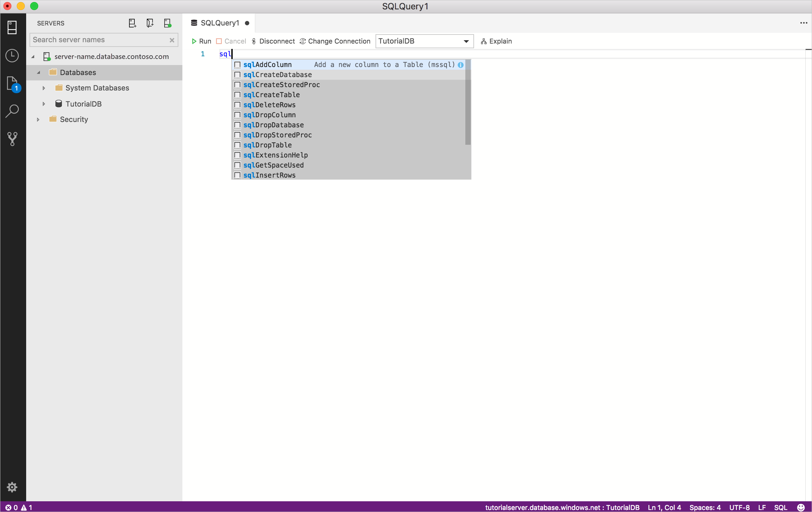Expand the Security tree item

coord(37,119)
